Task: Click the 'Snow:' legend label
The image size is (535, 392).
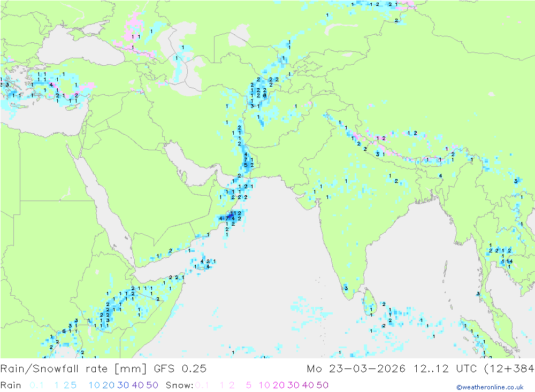Action: coord(179,385)
